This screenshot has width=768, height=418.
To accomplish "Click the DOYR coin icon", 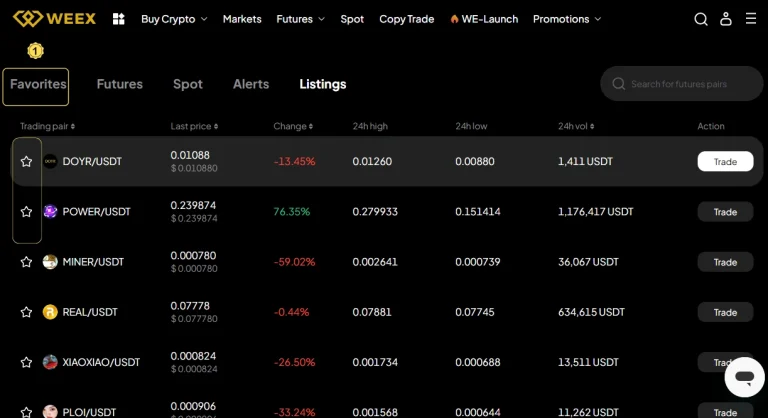I will (x=50, y=161).
